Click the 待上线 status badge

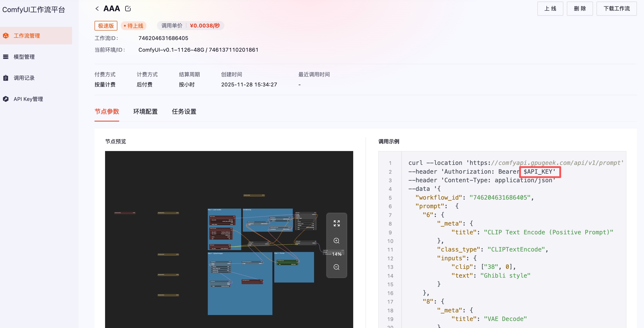(x=134, y=26)
